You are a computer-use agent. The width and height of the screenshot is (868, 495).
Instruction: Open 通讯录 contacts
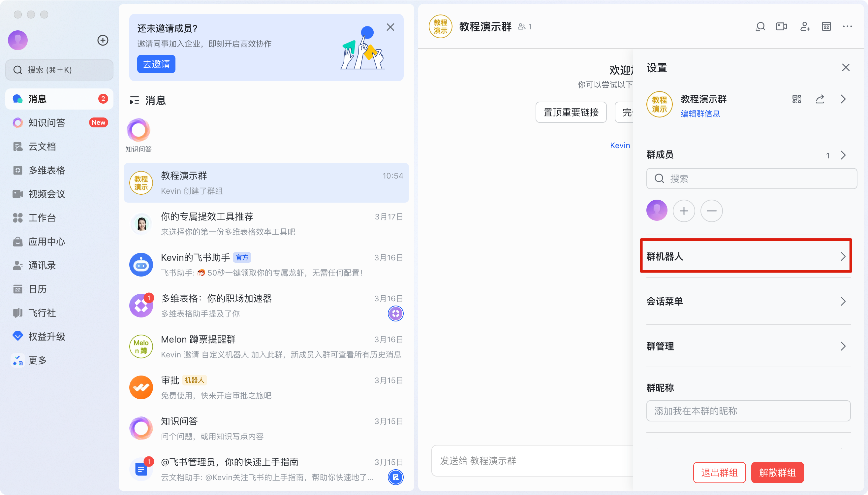59,266
